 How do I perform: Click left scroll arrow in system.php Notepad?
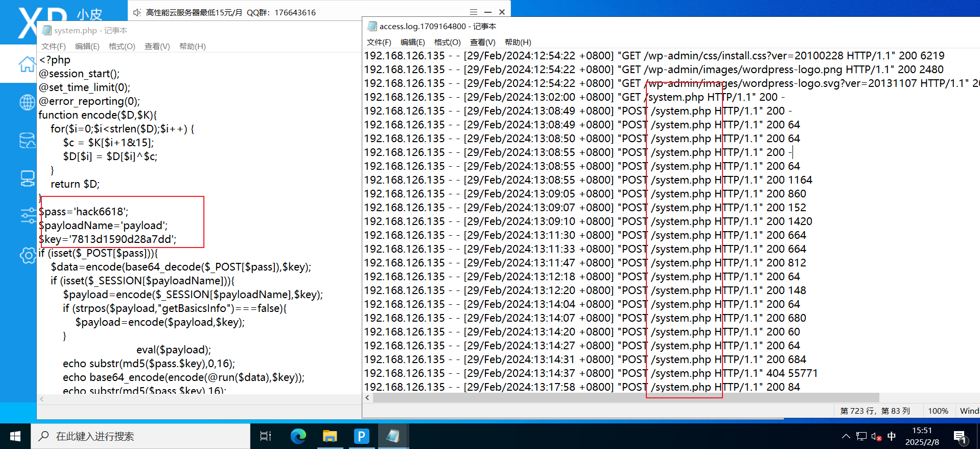coord(42,399)
